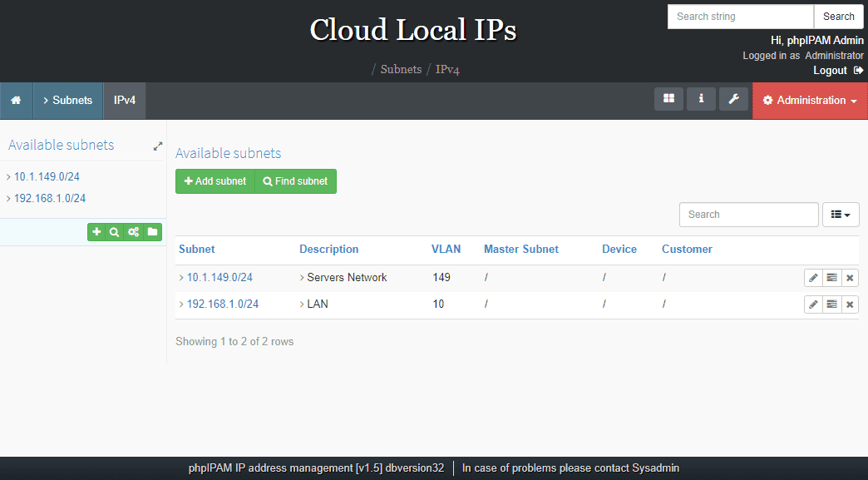The width and height of the screenshot is (868, 480).
Task: Focus the Search string input field
Action: pyautogui.click(x=741, y=17)
